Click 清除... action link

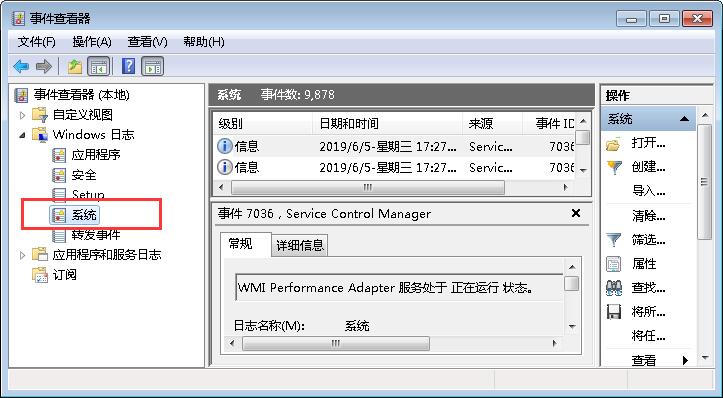point(648,216)
